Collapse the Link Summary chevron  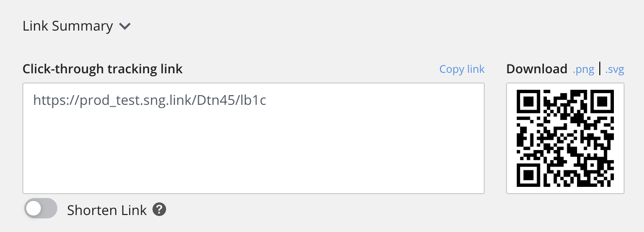(125, 27)
